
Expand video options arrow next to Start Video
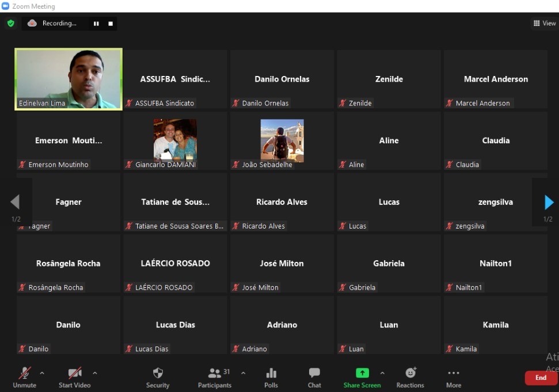pyautogui.click(x=95, y=373)
